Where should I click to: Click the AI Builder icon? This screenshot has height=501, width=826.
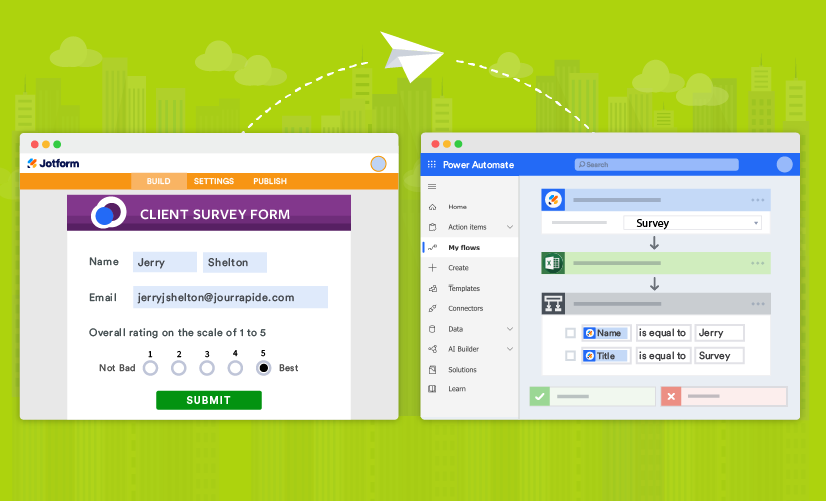click(x=432, y=349)
